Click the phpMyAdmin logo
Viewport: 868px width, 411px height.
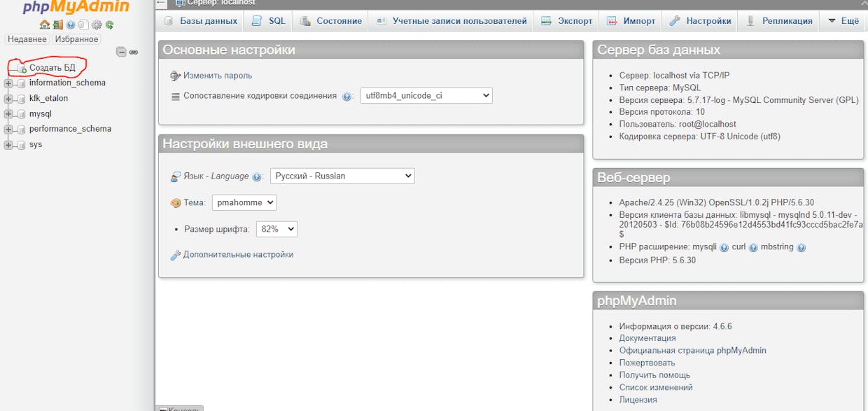tap(76, 7)
